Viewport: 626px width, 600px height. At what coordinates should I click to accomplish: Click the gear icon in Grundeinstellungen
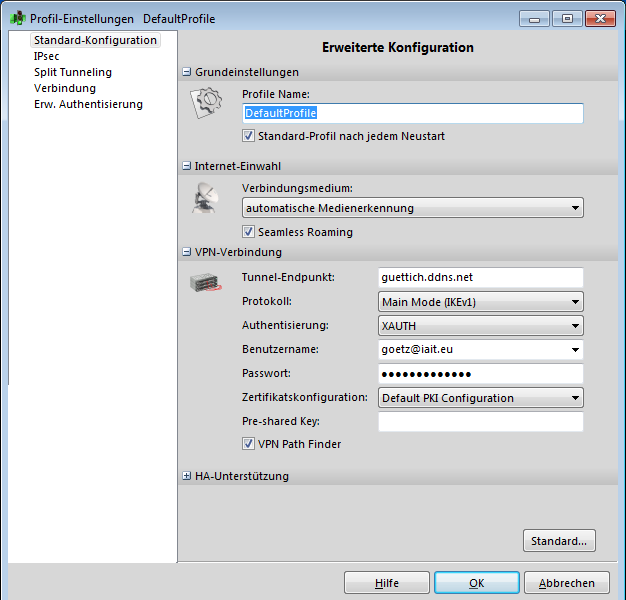(207, 102)
